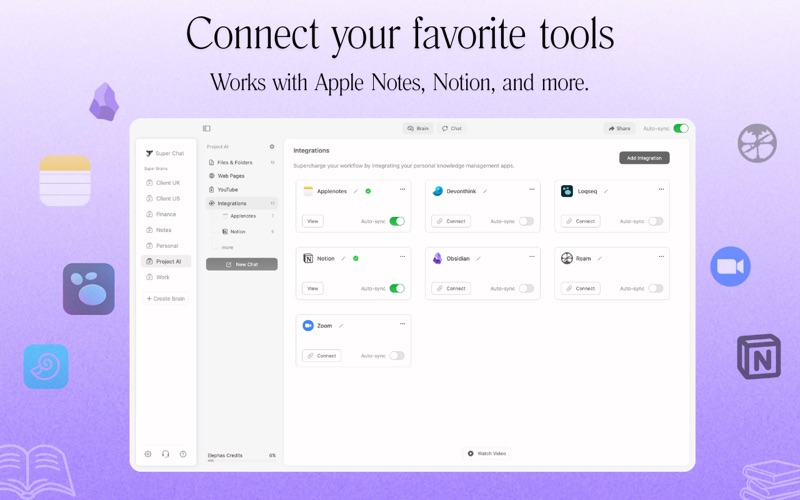Open Super Chat in sidebar
The height and width of the screenshot is (500, 800).
pos(165,153)
